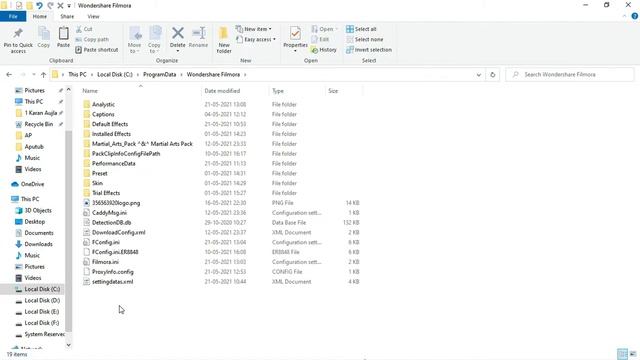Viewport: 640px width, 360px height.
Task: Click the Help question mark icon
Action: coord(635,16)
